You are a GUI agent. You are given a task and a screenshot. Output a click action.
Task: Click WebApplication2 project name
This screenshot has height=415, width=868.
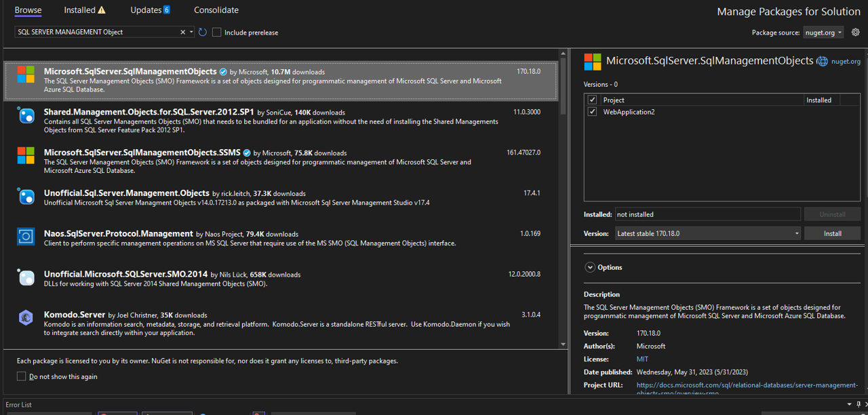(x=629, y=112)
